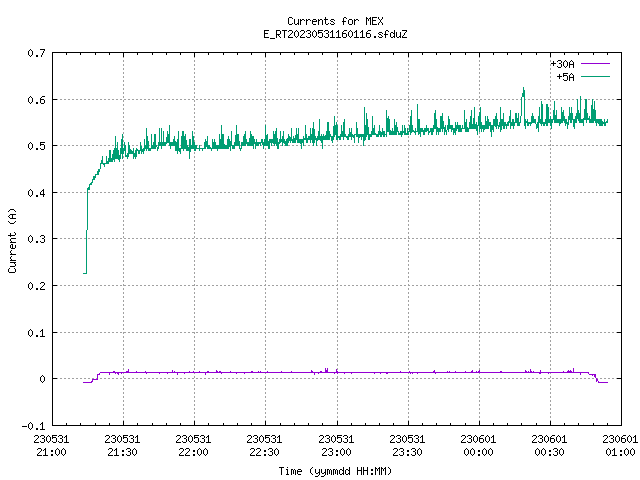The image size is (640, 480).
Task: Click the '230531 21:00' time tick label
Action: tap(51, 445)
